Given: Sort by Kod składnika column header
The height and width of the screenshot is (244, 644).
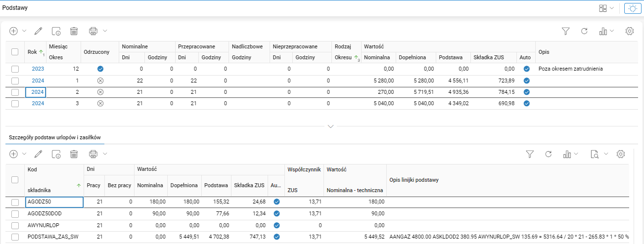Looking at the screenshot, I should (54, 180).
